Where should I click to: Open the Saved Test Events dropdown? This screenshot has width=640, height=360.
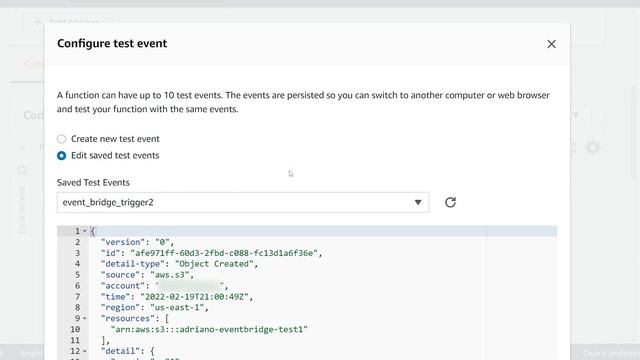pos(243,202)
